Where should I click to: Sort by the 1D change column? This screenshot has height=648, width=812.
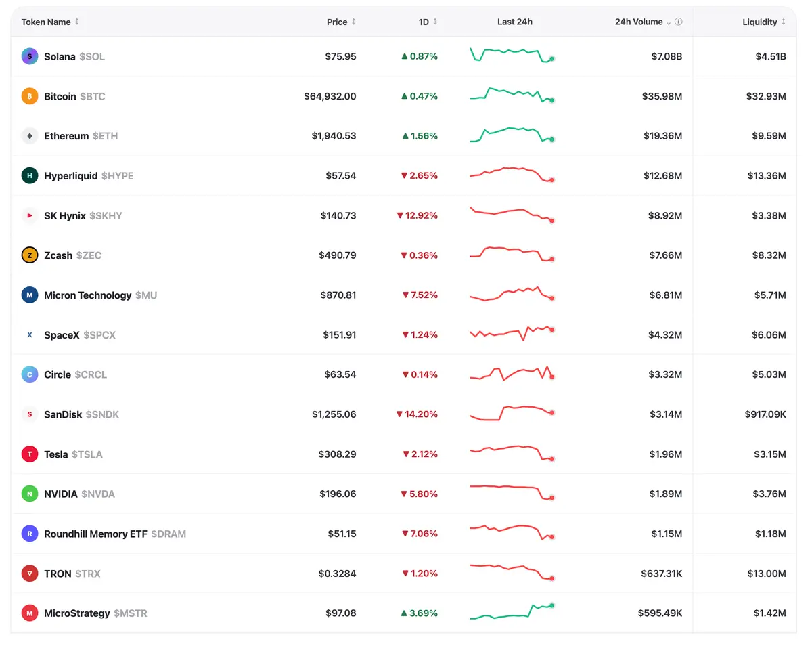pyautogui.click(x=428, y=22)
